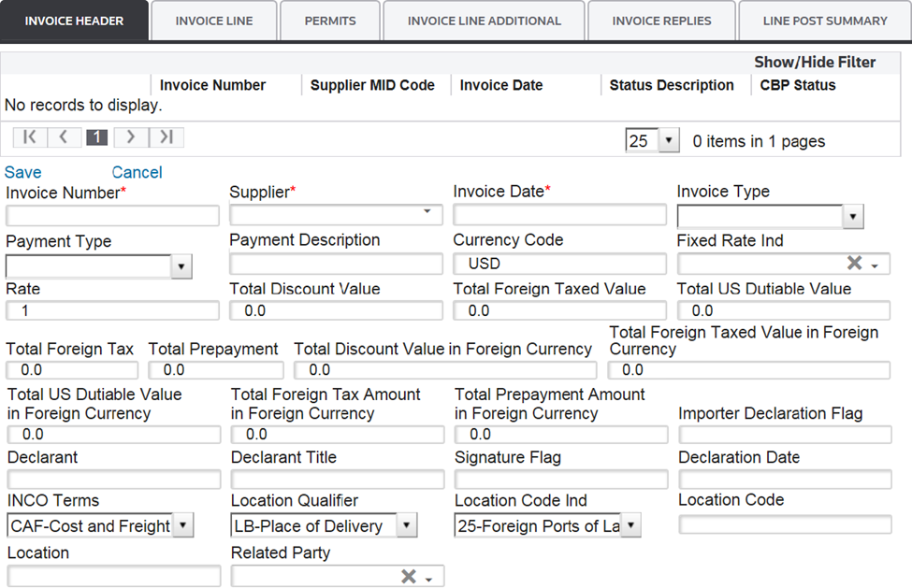Clear the Fixed Rate Ind selection

(x=853, y=264)
